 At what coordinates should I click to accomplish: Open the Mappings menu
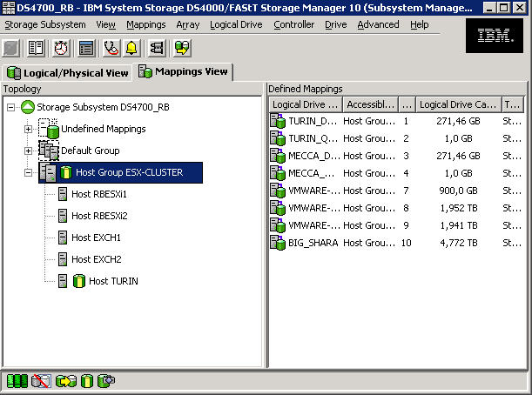pos(145,24)
